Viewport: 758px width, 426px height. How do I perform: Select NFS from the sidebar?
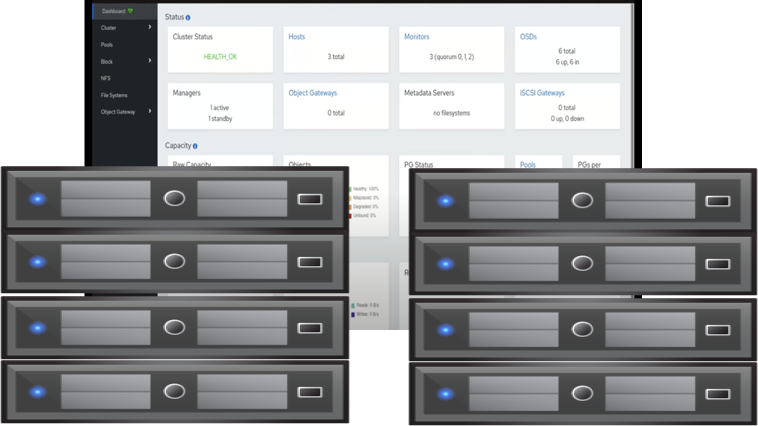(106, 78)
